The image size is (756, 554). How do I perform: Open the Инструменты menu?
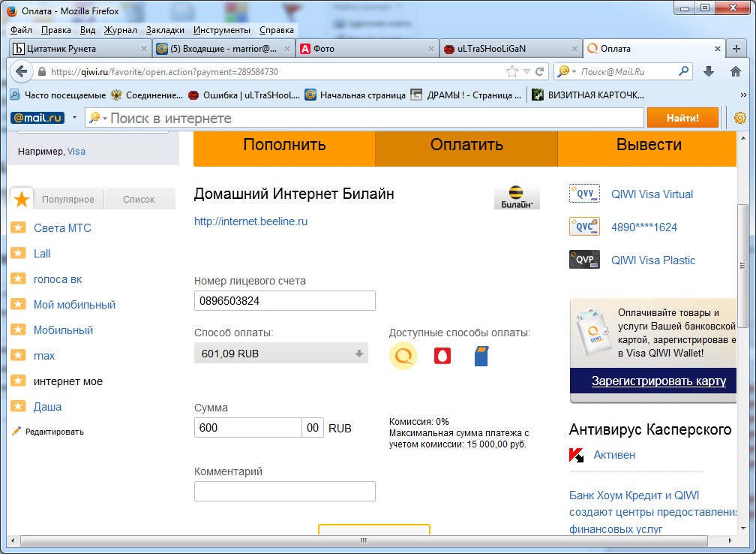click(222, 30)
